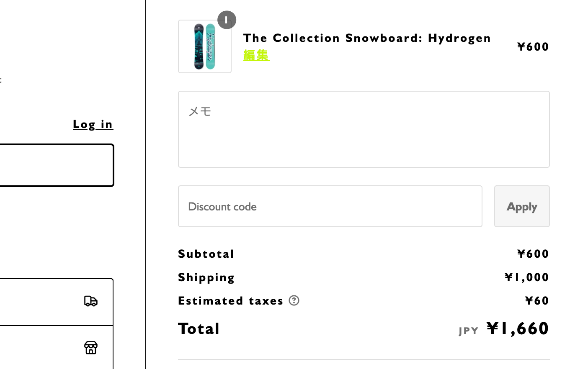This screenshot has width=588, height=369.
Task: Select the store pickup icon
Action: [x=91, y=348]
